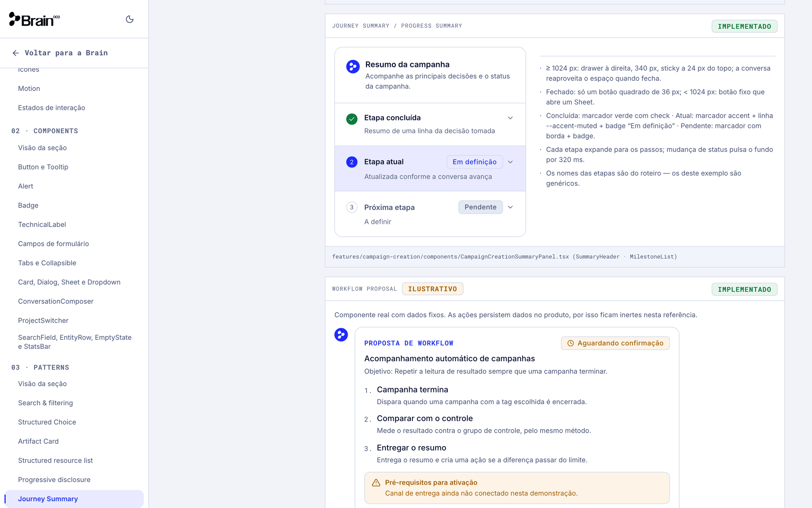The height and width of the screenshot is (508, 812).
Task: Click the Aguardando confirmação status badge
Action: point(615,343)
